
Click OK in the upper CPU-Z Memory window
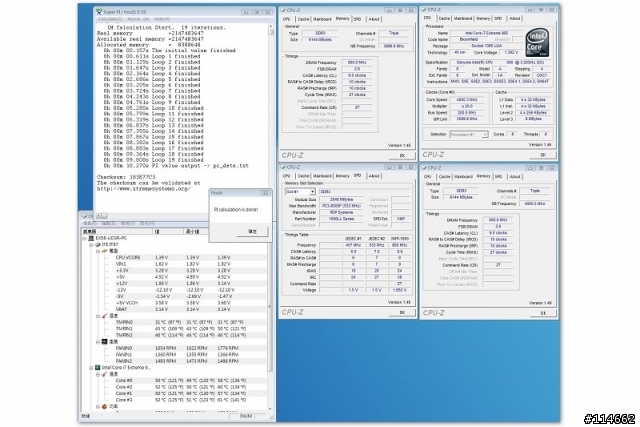tap(402, 156)
